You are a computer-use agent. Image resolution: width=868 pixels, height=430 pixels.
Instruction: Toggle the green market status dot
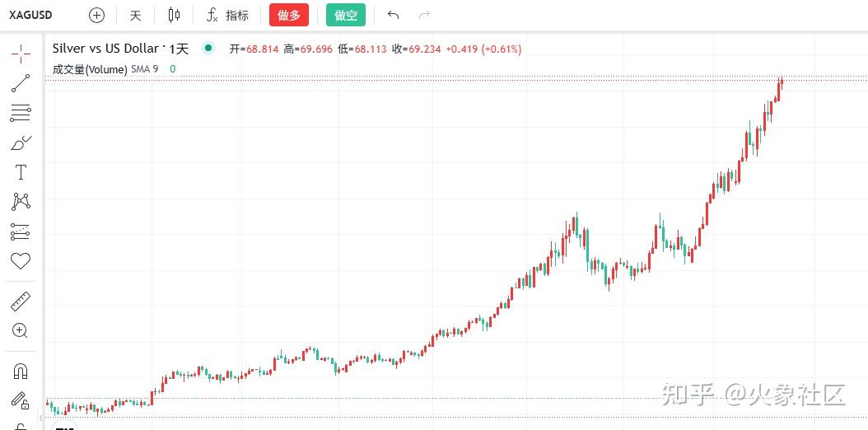click(x=208, y=49)
